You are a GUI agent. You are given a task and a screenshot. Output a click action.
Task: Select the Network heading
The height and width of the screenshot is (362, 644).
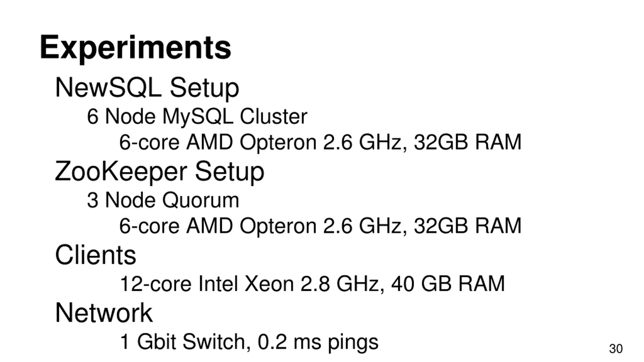point(104,313)
